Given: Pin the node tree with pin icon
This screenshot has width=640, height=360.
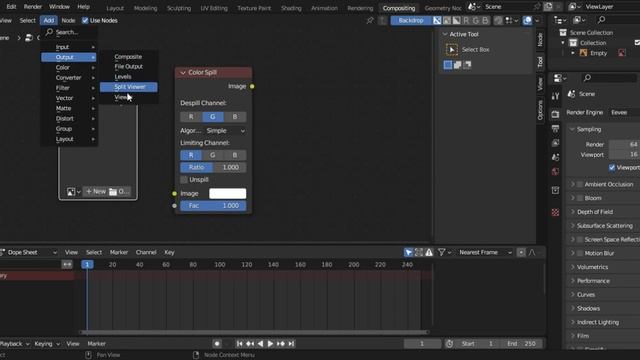Looking at the screenshot, I should pos(370,20).
